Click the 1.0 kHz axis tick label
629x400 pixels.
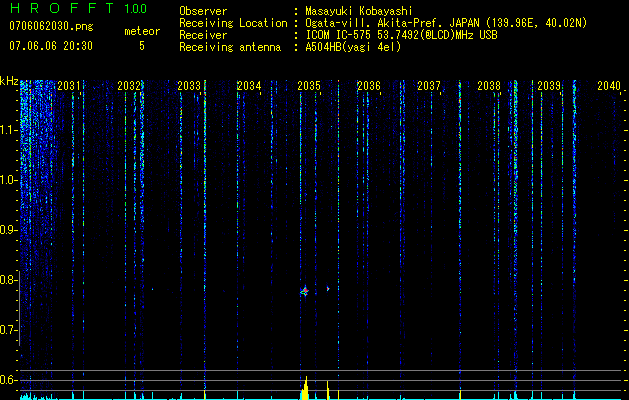[7, 180]
